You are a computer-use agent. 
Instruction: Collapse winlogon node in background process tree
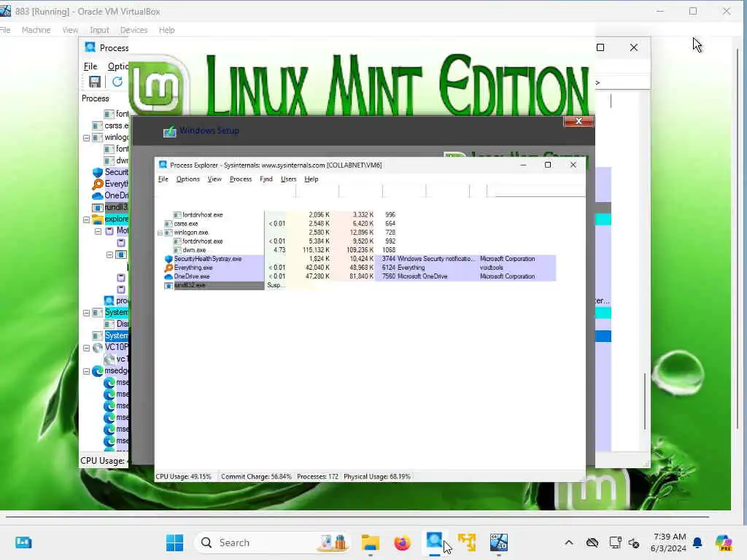click(x=86, y=138)
